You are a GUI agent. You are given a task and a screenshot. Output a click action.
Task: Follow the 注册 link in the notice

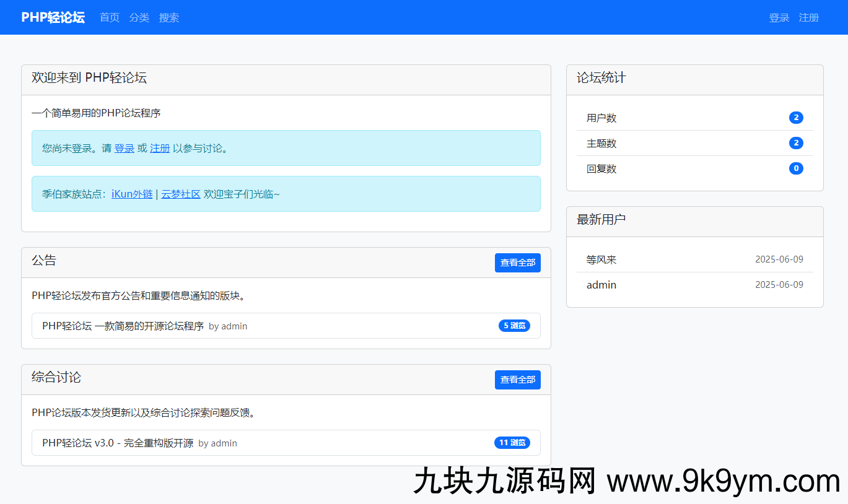(160, 148)
